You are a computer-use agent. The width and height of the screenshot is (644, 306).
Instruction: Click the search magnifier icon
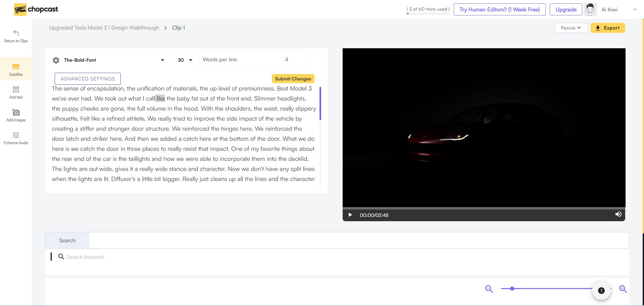point(61,257)
